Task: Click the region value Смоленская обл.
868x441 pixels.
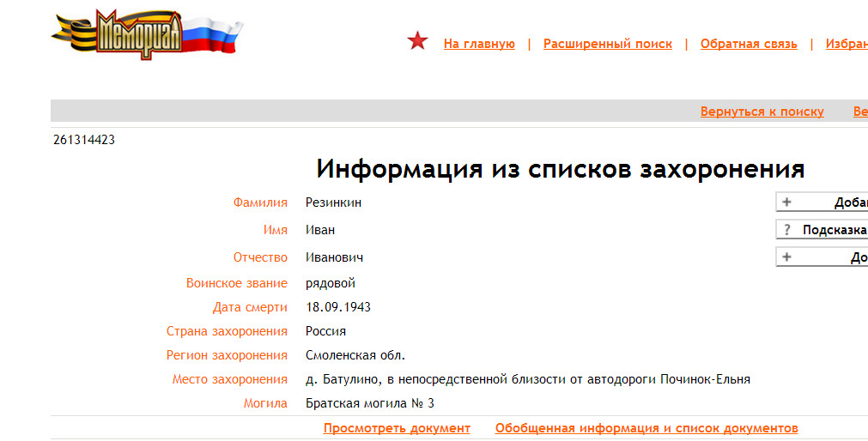Action: 355,355
